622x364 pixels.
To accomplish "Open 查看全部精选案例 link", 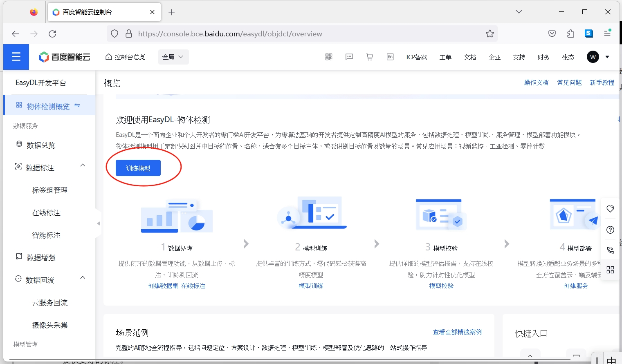I will (457, 333).
